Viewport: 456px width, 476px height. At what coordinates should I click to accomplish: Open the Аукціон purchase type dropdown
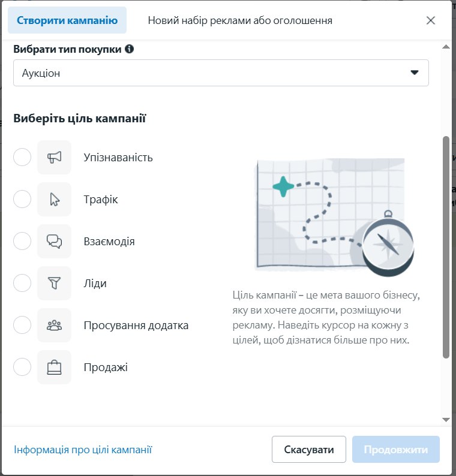(221, 73)
